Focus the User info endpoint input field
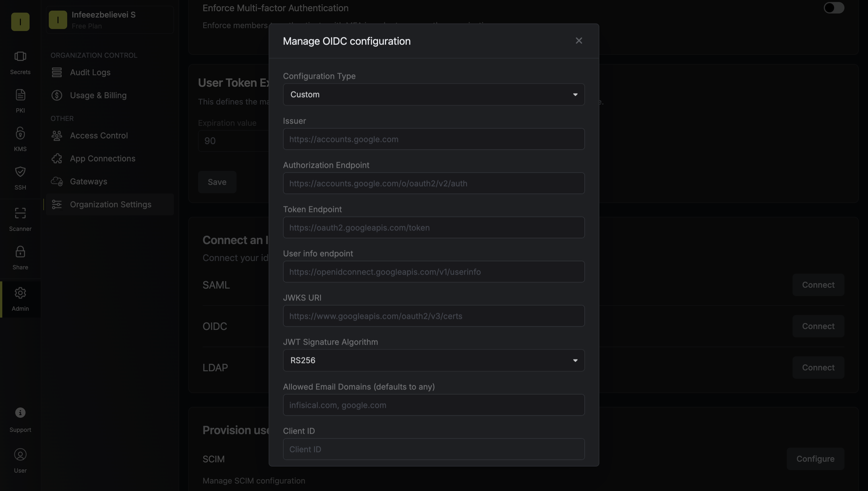The height and width of the screenshot is (491, 868). click(434, 272)
